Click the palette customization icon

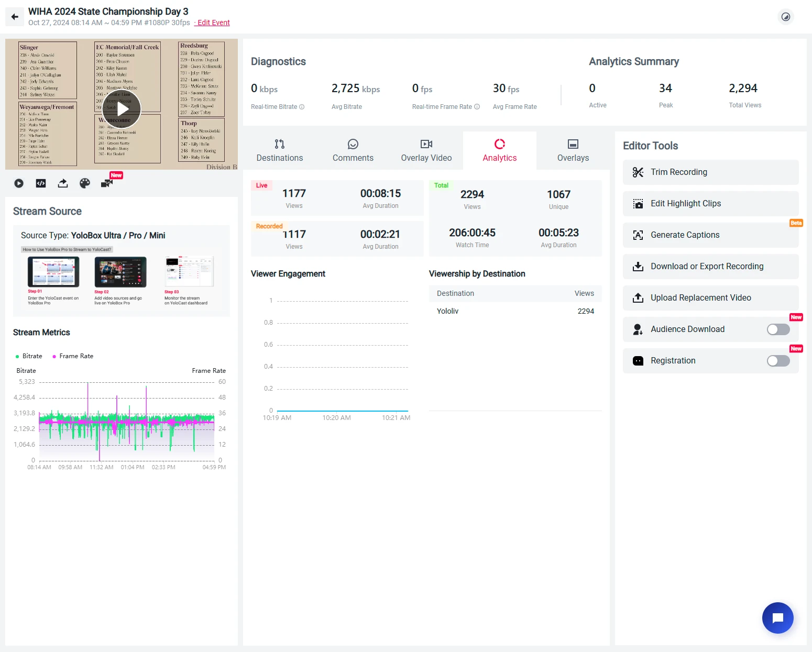[84, 183]
